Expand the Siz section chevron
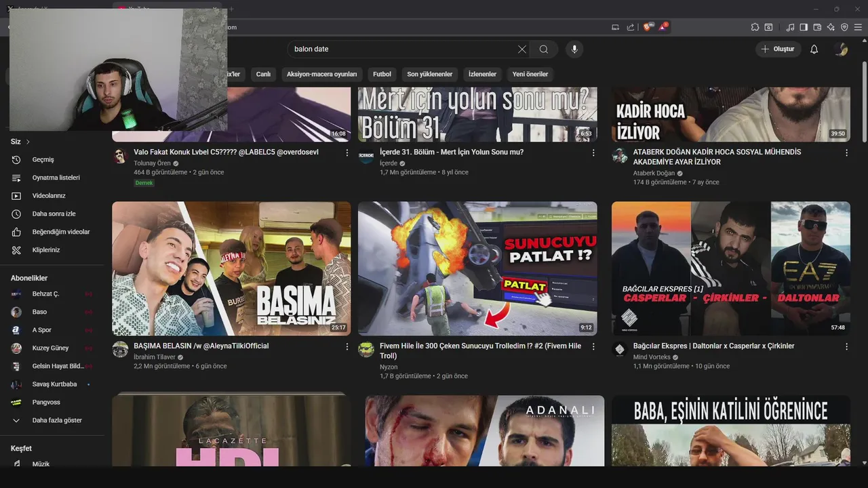This screenshot has width=868, height=488. (x=28, y=142)
